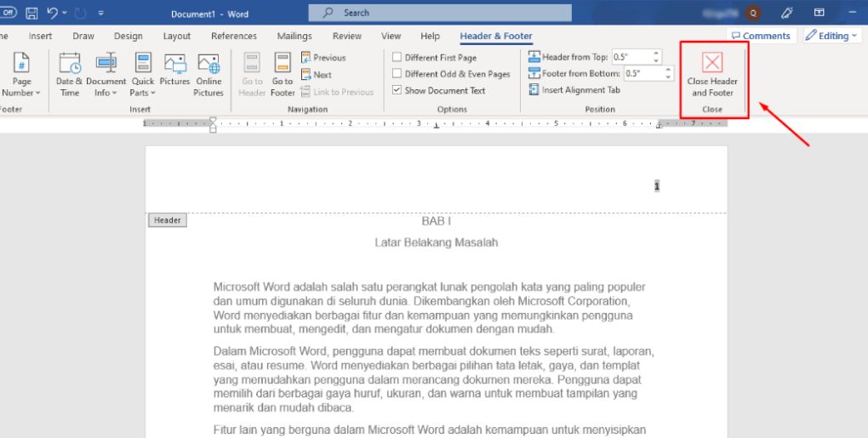
Task: Click the right indent marker on ruler
Action: pos(659,126)
